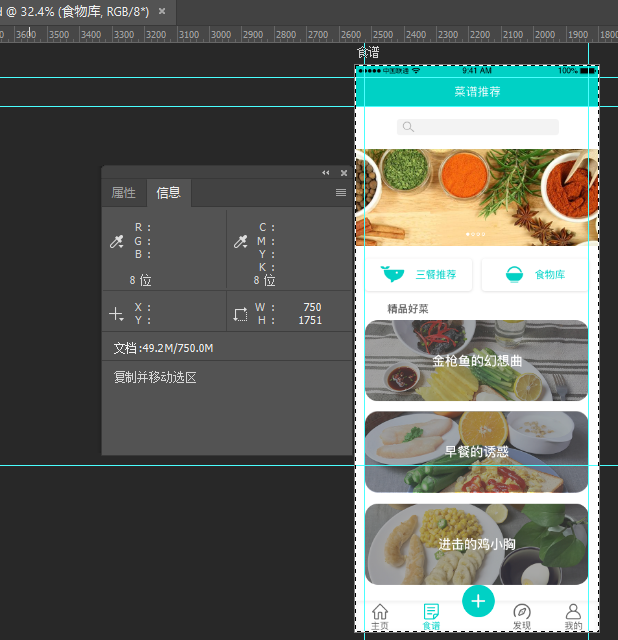Switch to the 属性 tab
This screenshot has height=640, width=618.
pos(124,193)
